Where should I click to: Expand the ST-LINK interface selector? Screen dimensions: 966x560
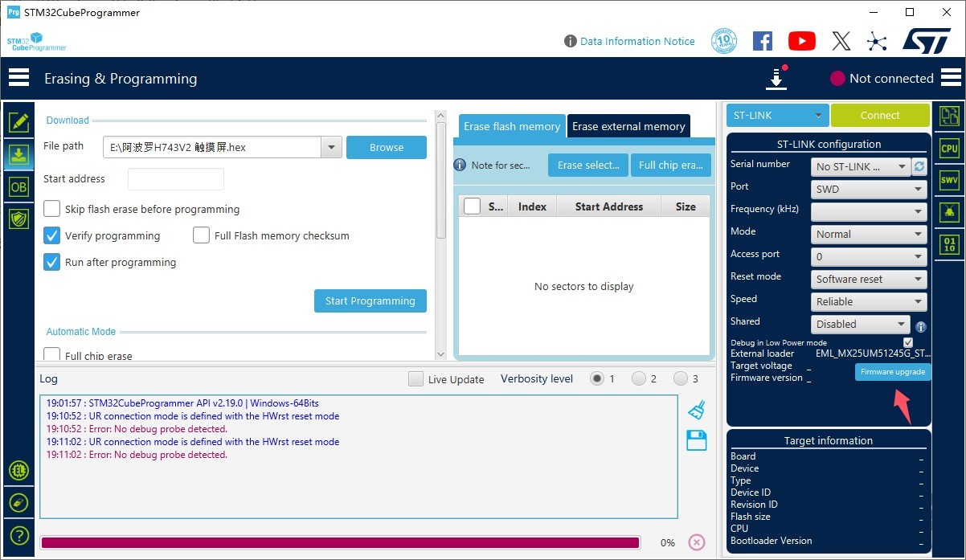(x=776, y=116)
